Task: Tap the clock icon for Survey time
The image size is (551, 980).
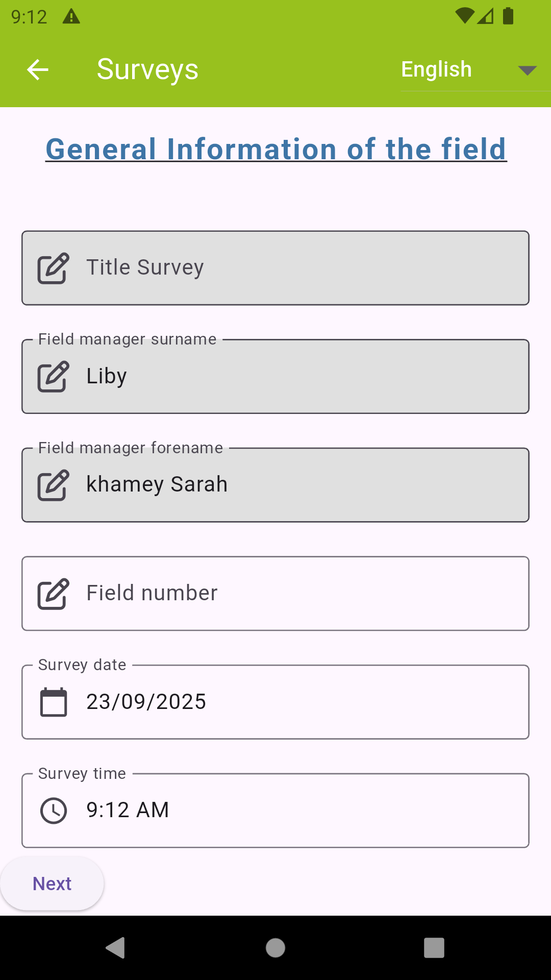Action: [x=54, y=811]
